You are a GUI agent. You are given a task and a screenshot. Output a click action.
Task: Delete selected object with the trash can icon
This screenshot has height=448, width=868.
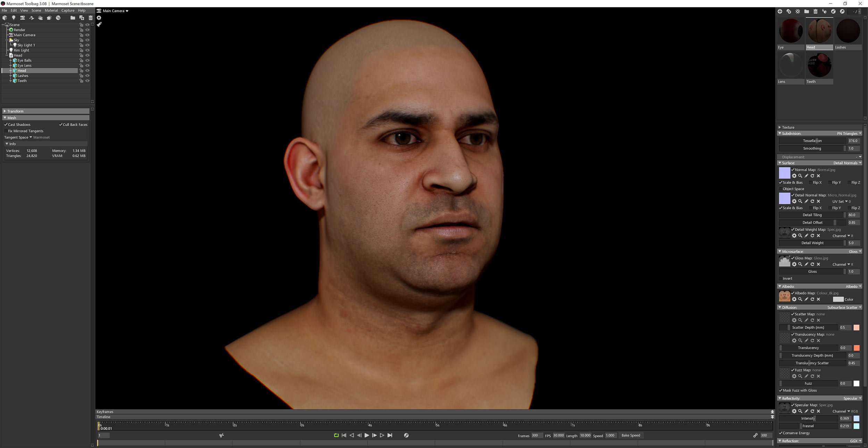click(91, 18)
